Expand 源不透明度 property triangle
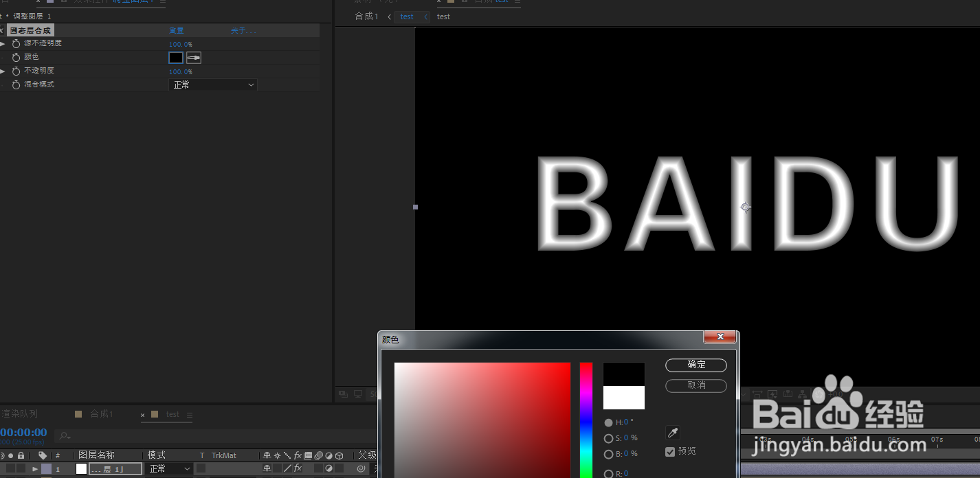 3,43
